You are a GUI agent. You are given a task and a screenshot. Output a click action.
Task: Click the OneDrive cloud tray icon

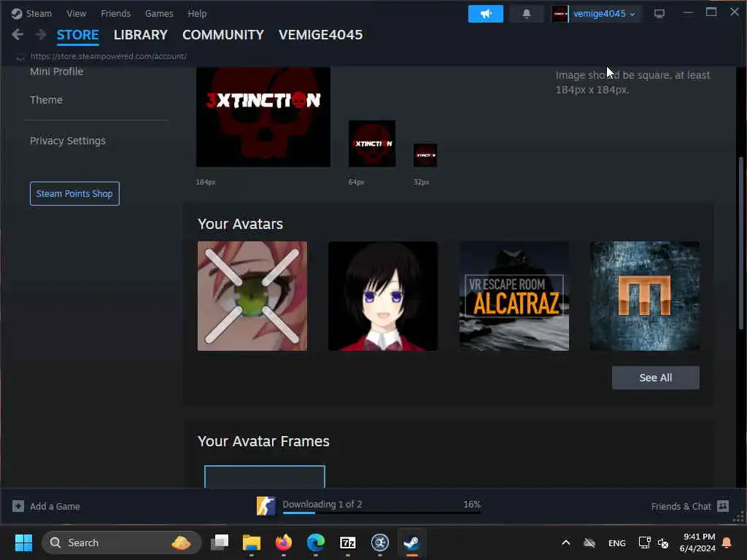click(x=589, y=542)
